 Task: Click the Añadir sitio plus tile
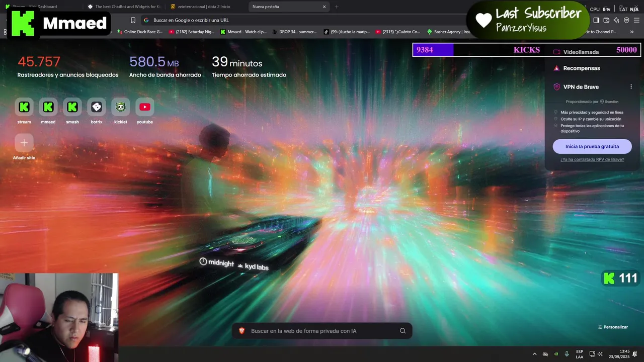click(x=24, y=143)
